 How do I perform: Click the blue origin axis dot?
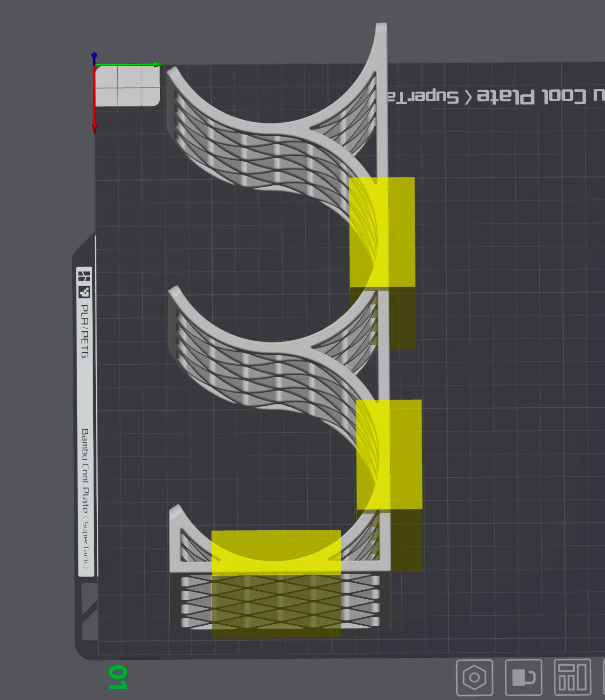click(94, 55)
